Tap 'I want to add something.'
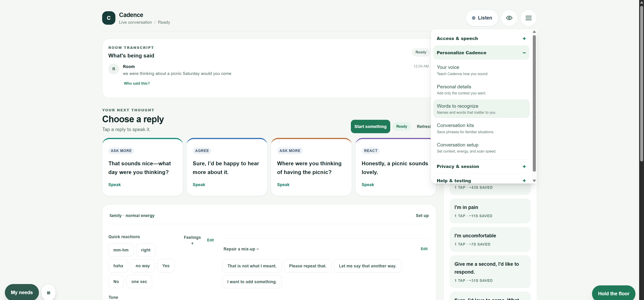 click(252, 282)
